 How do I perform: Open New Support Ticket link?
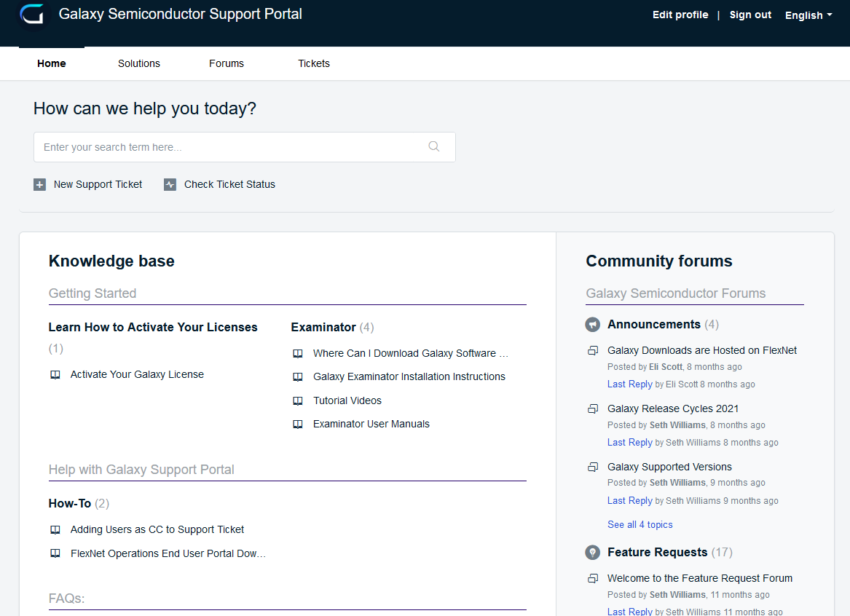tap(98, 184)
